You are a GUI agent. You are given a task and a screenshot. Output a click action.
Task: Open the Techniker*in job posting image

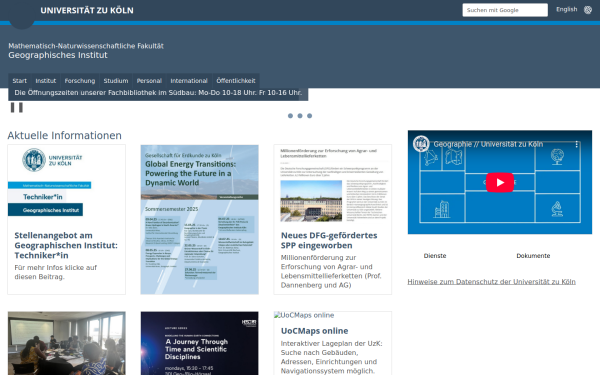[67, 184]
